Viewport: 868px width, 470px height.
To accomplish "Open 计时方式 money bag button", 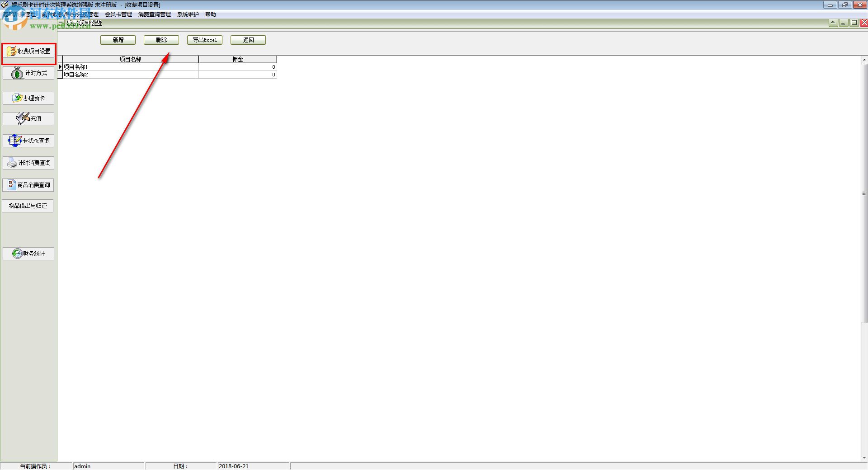I will click(28, 73).
